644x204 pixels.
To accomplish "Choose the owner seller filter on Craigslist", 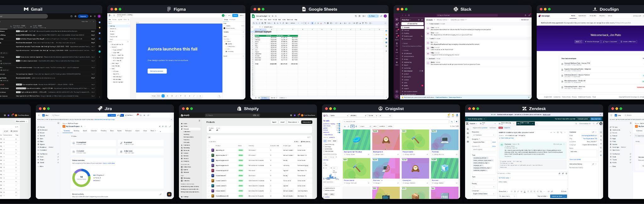I will pyautogui.click(x=329, y=141).
